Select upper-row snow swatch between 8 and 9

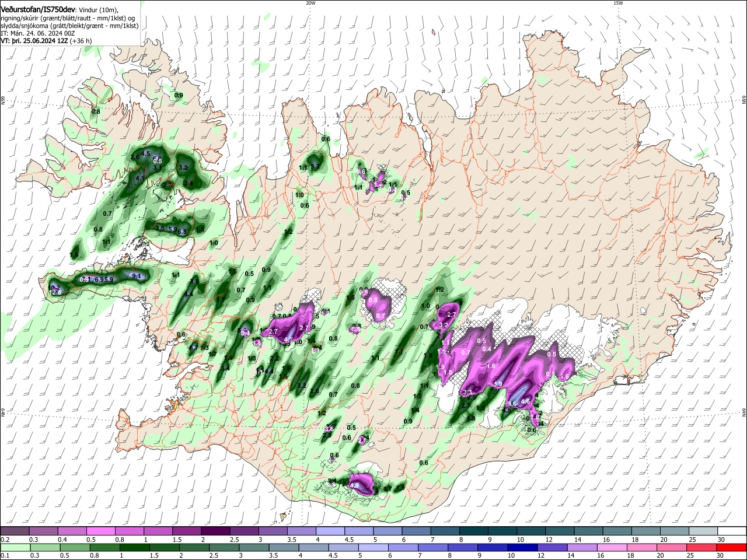click(x=474, y=531)
